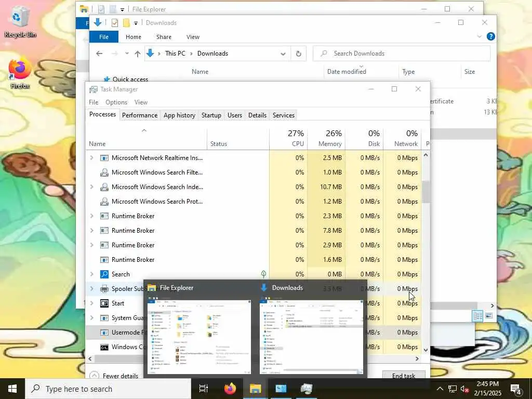
Task: Show hidden system tray icons
Action: click(440, 389)
